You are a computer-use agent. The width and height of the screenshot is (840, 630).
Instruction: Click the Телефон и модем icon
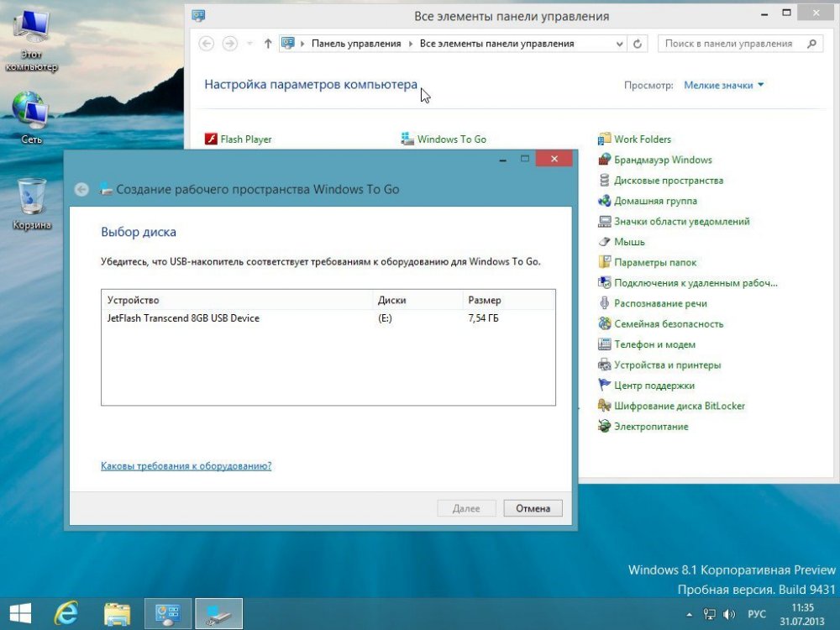604,344
